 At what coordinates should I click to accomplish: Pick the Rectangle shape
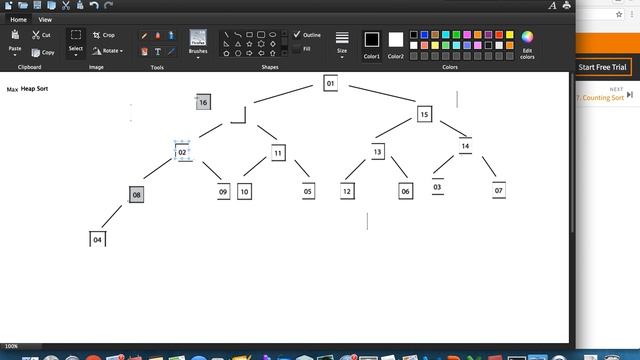click(x=249, y=35)
